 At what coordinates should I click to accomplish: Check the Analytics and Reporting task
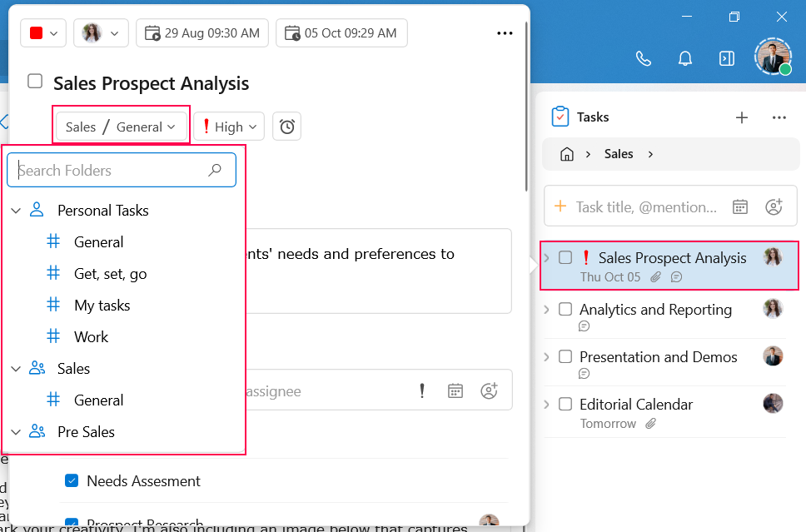click(565, 309)
